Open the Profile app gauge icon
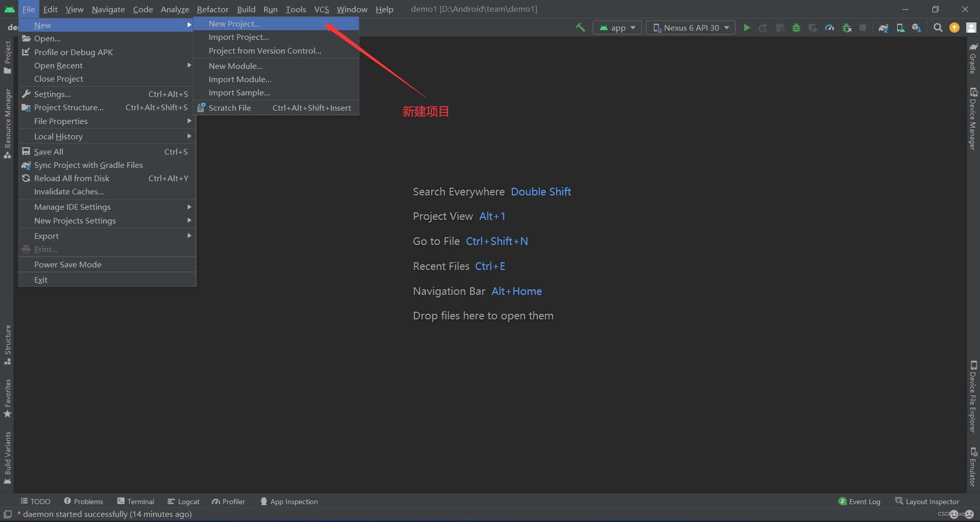Screen dimensions: 980x522 [x=830, y=28]
